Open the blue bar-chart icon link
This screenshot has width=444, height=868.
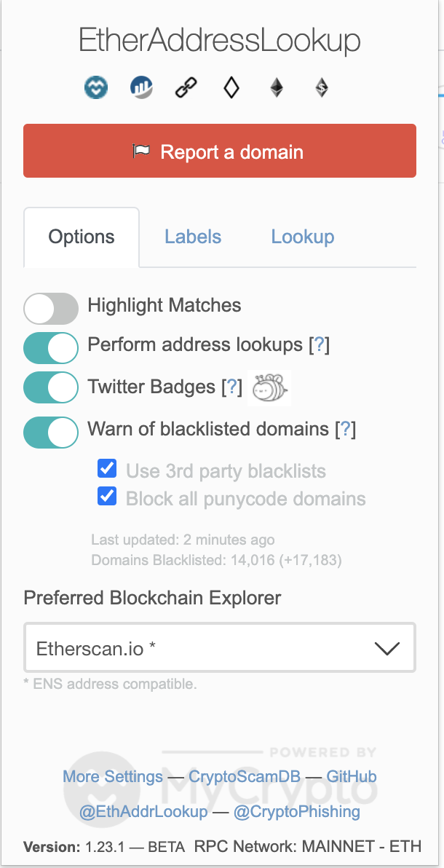click(141, 87)
